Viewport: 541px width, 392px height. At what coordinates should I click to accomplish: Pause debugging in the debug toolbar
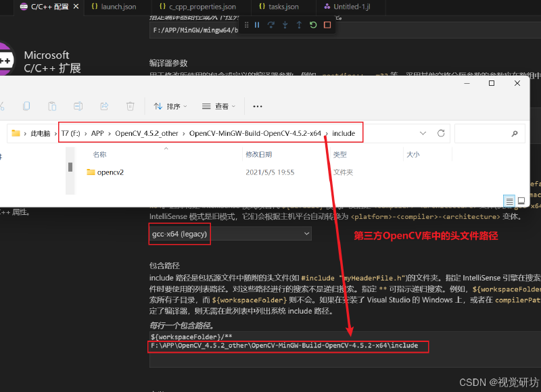click(x=257, y=25)
